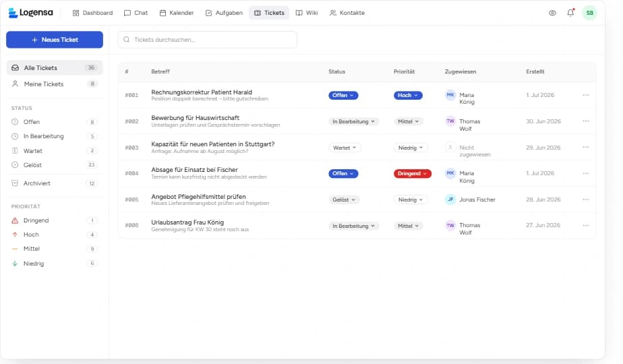This screenshot has width=623, height=364.
Task: Sort by Erstellt column header
Action: (535, 71)
